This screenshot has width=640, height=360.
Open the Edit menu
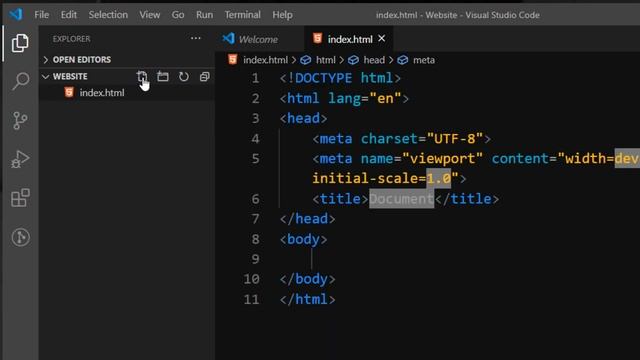[x=69, y=15]
